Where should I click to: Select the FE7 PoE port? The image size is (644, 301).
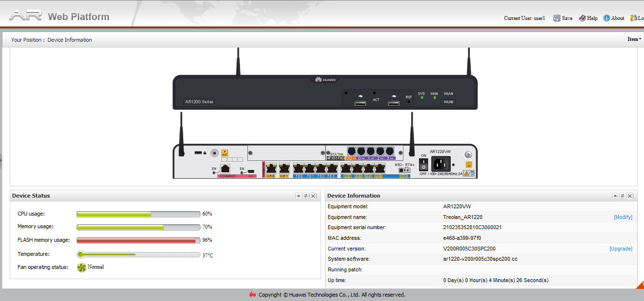pos(380,168)
